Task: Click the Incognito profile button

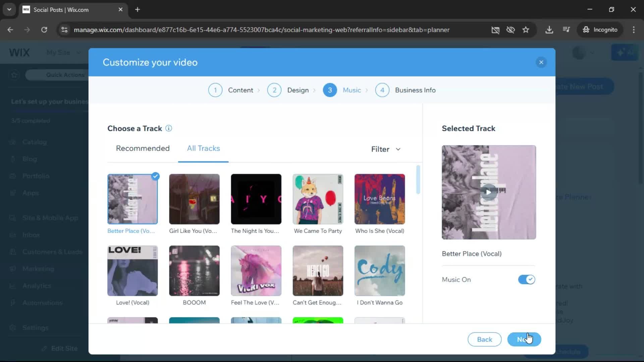Action: pyautogui.click(x=600, y=30)
